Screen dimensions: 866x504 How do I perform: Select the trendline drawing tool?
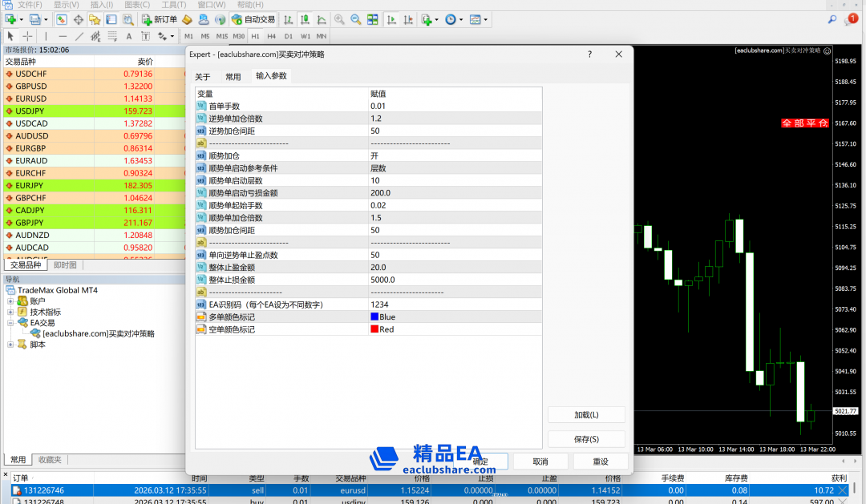tap(79, 36)
